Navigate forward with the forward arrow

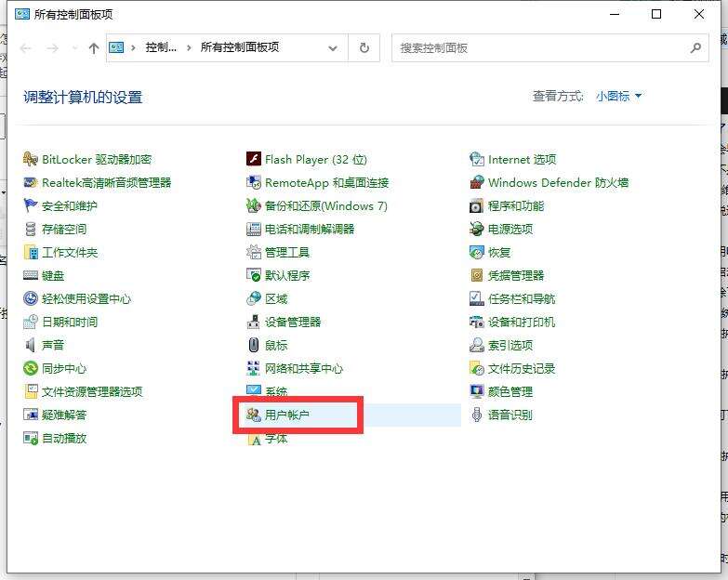52,47
